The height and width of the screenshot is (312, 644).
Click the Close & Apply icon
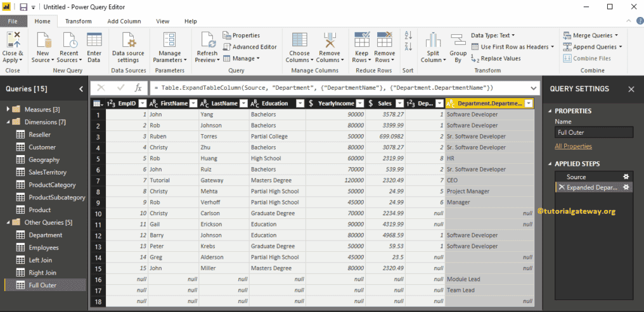coord(13,40)
